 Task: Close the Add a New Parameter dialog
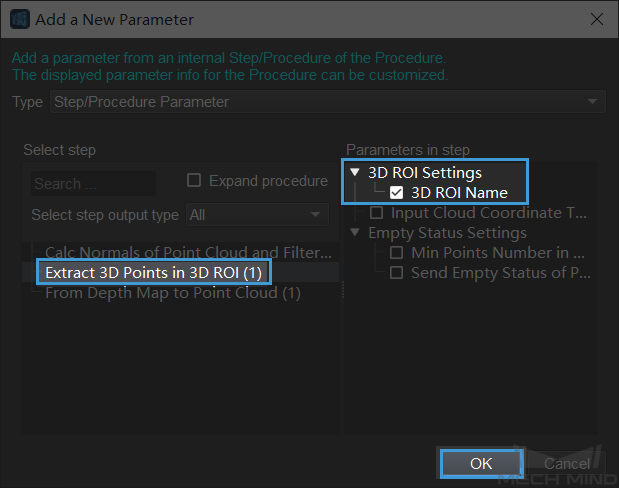596,19
